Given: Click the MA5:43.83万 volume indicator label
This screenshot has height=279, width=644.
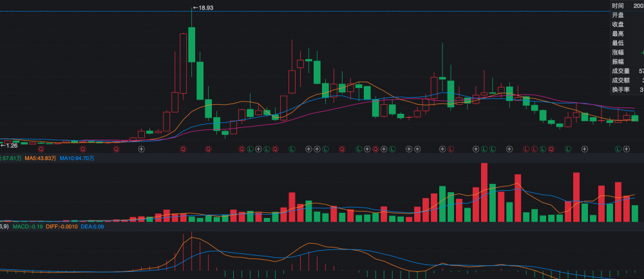Looking at the screenshot, I should (41, 158).
